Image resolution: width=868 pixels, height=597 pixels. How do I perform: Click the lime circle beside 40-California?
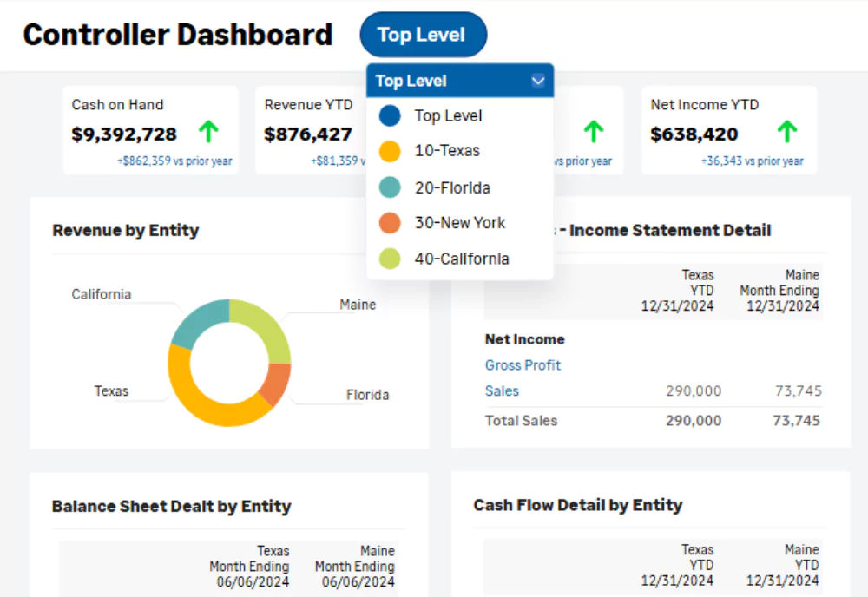point(390,259)
